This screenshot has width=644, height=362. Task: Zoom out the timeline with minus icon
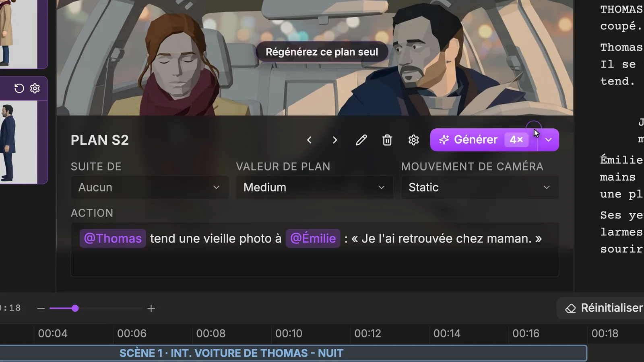(41, 309)
